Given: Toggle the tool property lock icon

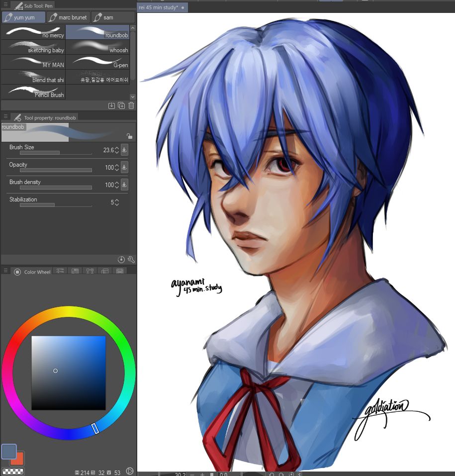Looking at the screenshot, I should (x=130, y=136).
